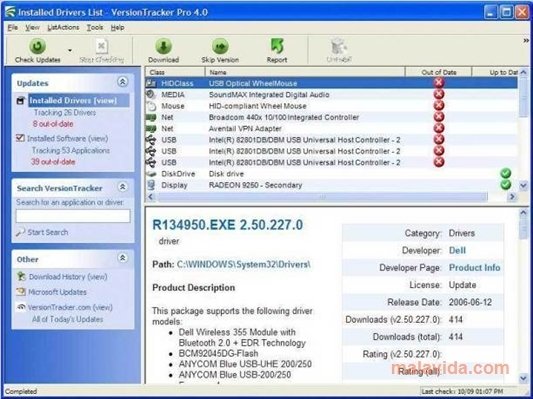Open the Tools menu
The width and height of the screenshot is (533, 399).
(94, 28)
